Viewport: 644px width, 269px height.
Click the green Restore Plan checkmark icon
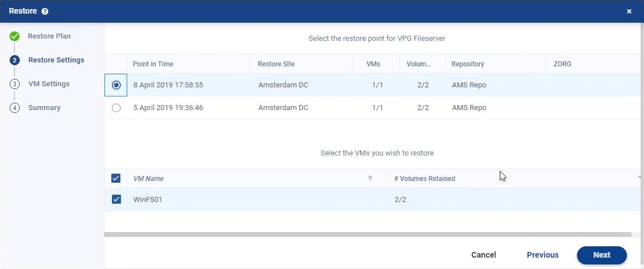(x=14, y=36)
